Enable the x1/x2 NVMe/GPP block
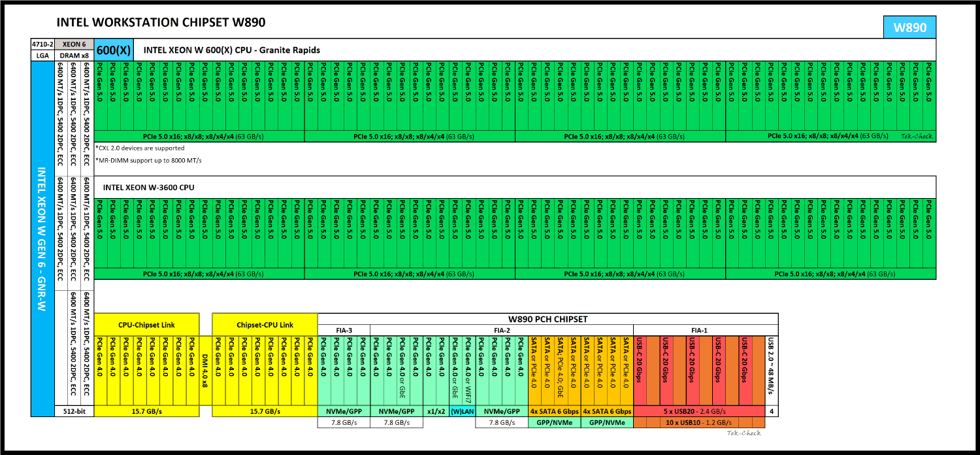The height and width of the screenshot is (455, 980). coord(436,411)
